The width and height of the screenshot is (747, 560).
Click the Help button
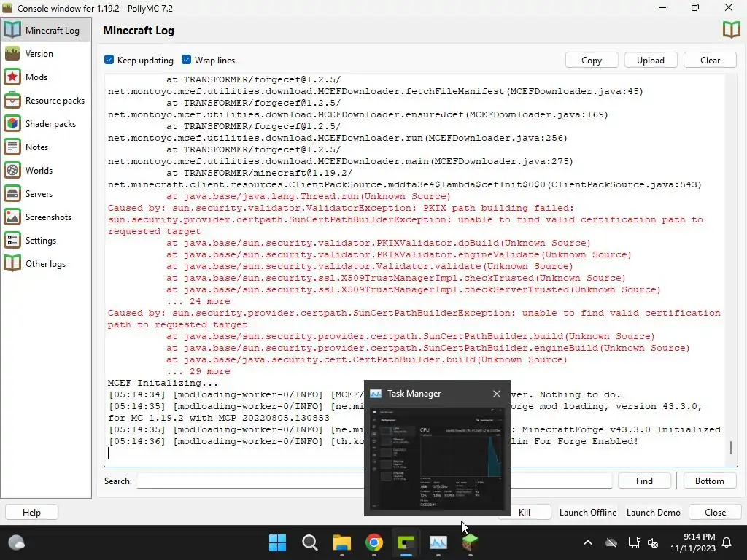click(31, 513)
